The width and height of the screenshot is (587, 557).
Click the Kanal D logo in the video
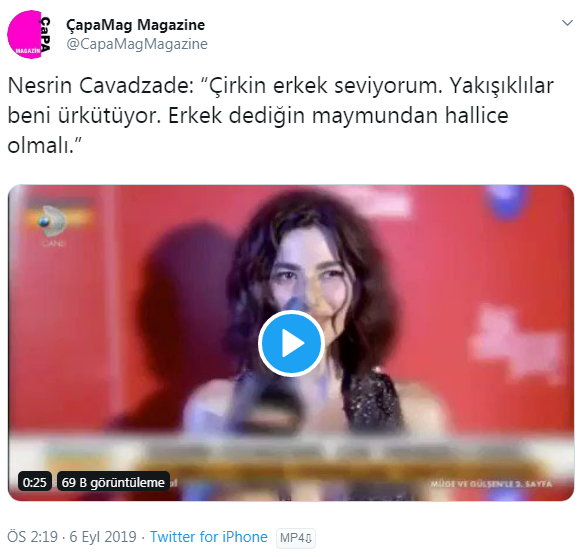[x=53, y=225]
